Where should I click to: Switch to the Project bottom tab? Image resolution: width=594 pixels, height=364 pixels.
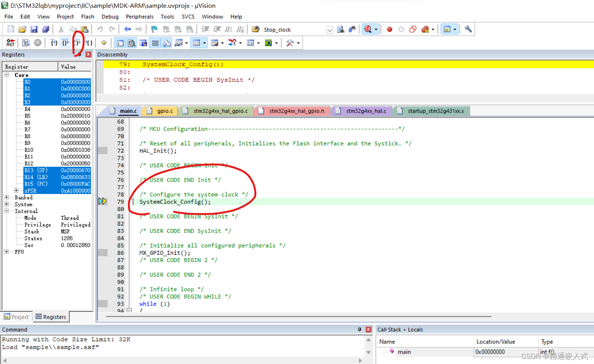click(16, 317)
